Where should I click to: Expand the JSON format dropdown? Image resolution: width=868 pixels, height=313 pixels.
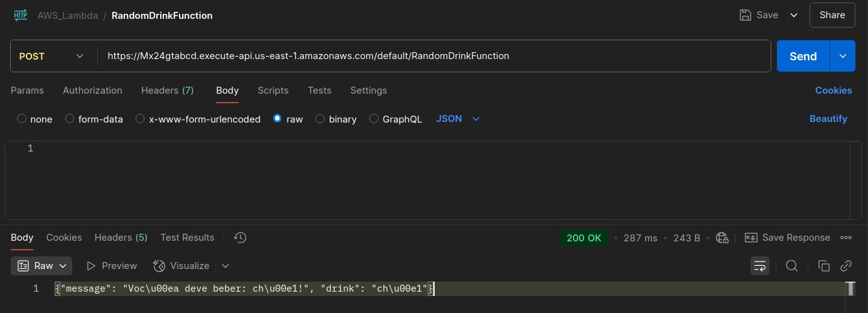click(458, 119)
